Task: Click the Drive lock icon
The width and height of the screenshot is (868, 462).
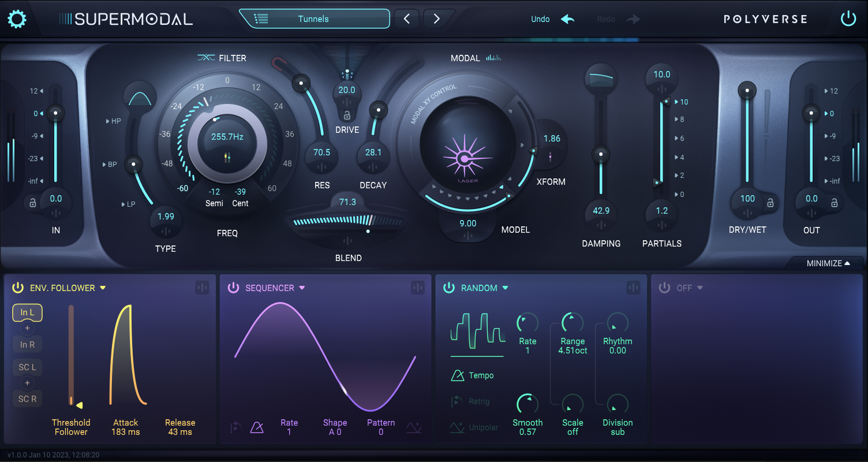Action: point(347,115)
